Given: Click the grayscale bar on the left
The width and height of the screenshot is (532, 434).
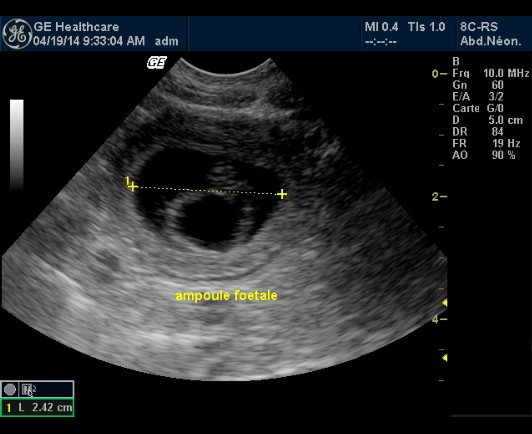Looking at the screenshot, I should (x=17, y=144).
